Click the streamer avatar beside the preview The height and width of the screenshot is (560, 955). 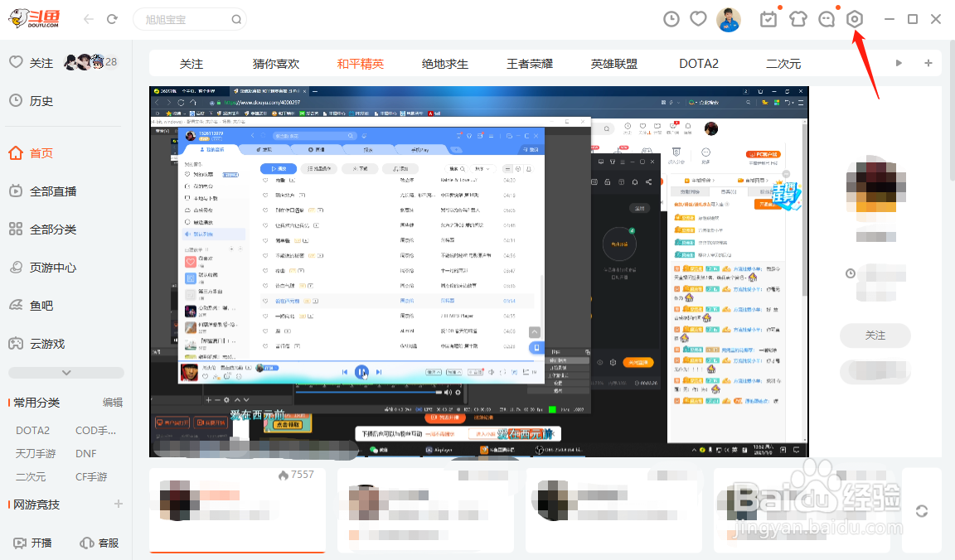point(875,186)
